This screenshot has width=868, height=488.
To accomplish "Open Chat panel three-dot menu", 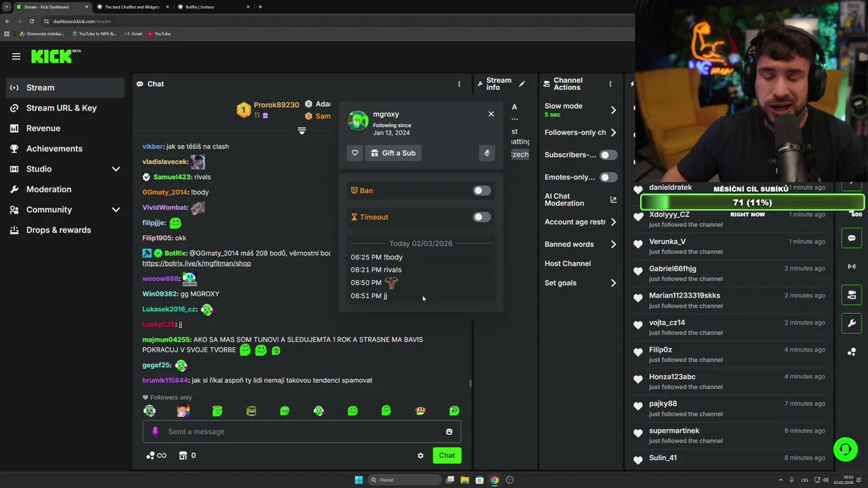I will tap(459, 84).
